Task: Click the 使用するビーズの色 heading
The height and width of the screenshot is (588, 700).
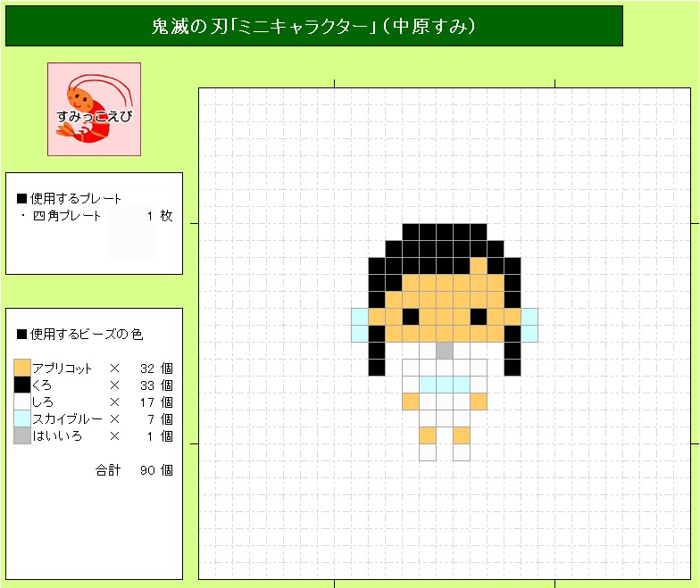Action: (x=80, y=334)
